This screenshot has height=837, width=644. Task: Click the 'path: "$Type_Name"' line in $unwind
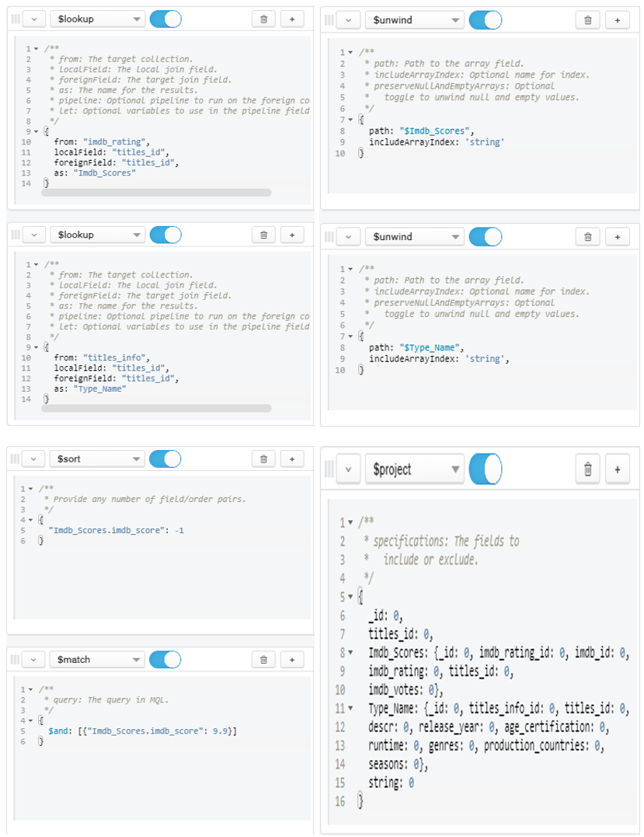pos(416,347)
